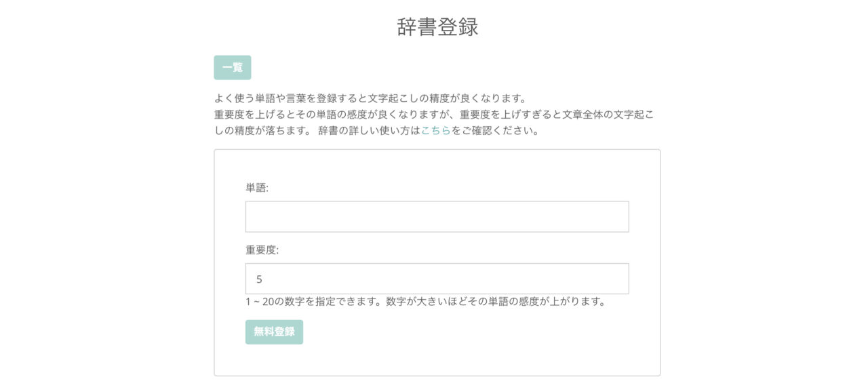Click the green 一覧 list navigation button
Screen dimensions: 868x392
[233, 67]
